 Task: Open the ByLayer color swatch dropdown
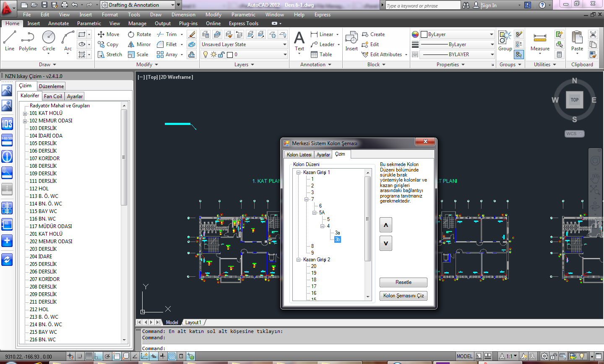click(457, 34)
